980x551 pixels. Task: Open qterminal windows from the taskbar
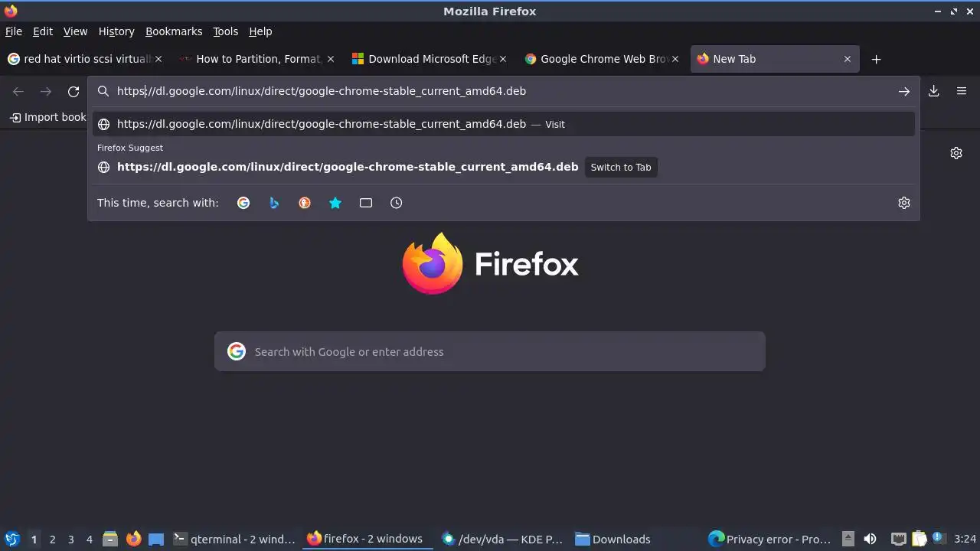click(235, 539)
